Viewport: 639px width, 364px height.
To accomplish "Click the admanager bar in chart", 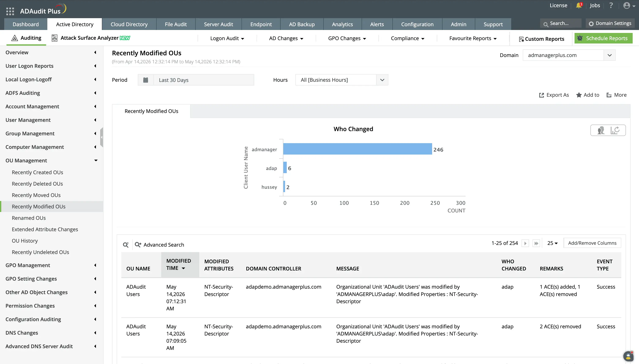I will (358, 149).
